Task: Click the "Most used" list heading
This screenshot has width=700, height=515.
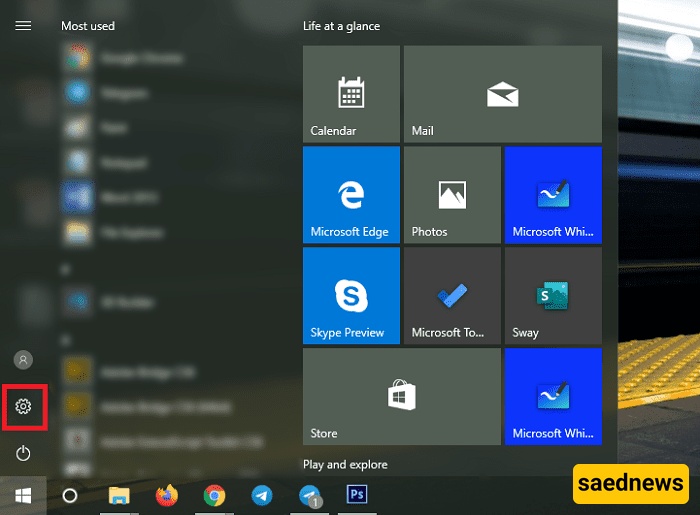Action: pyautogui.click(x=88, y=26)
